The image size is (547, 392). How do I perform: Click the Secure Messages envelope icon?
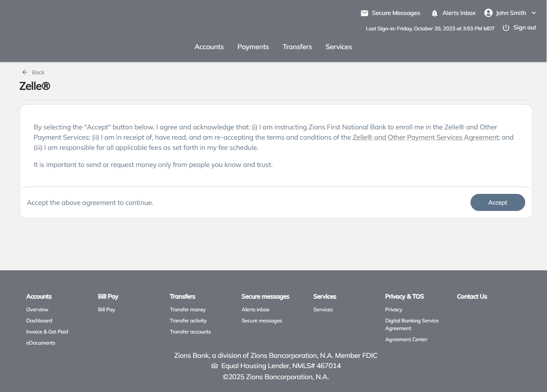click(365, 13)
